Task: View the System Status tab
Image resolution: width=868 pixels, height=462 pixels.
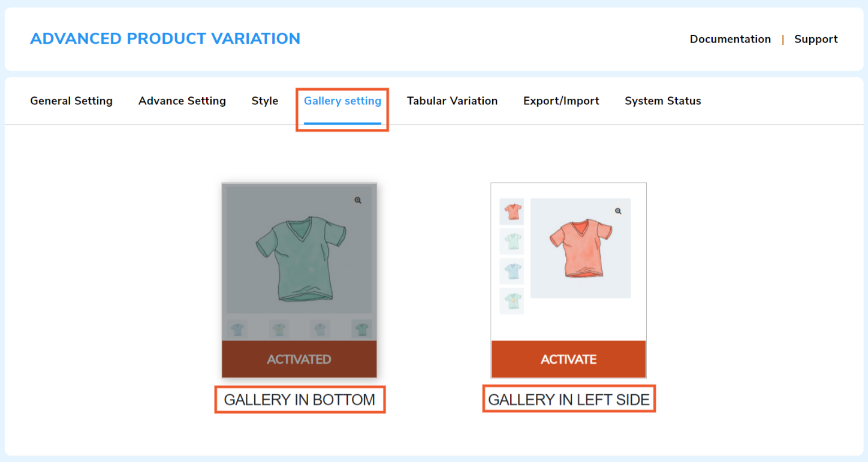Action: click(663, 101)
